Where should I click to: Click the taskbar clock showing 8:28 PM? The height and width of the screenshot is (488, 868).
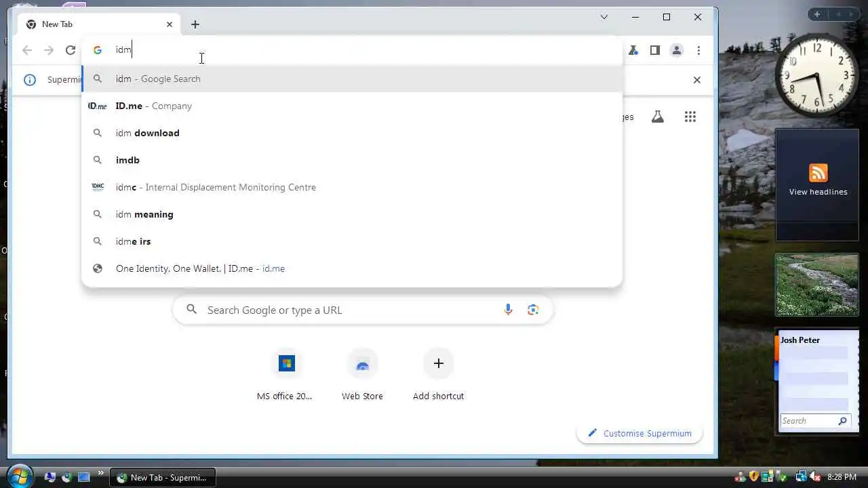coord(842,478)
